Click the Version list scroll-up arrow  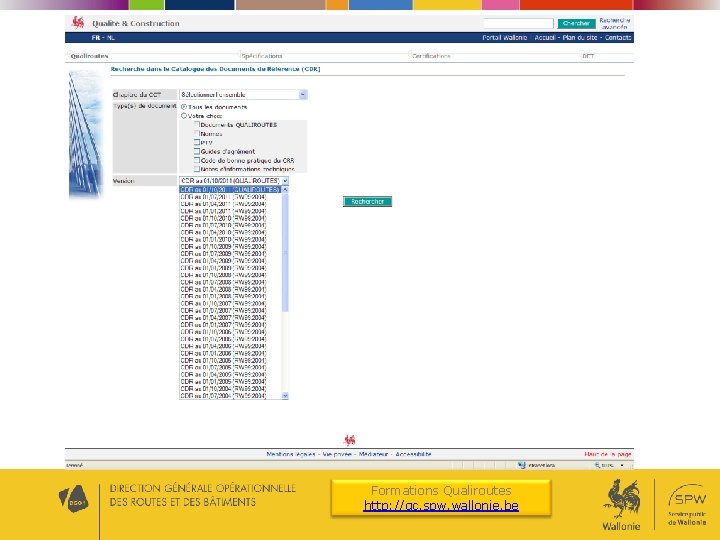(x=285, y=190)
